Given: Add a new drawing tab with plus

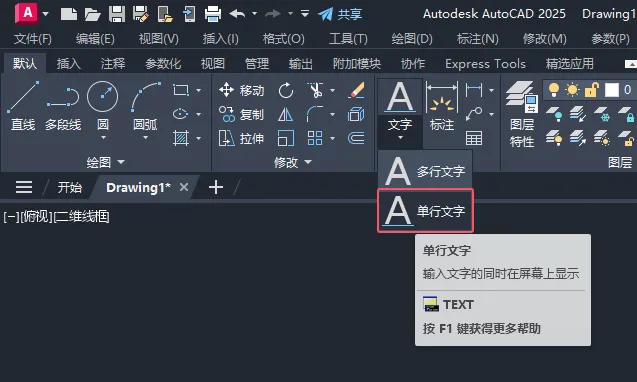Looking at the screenshot, I should [x=216, y=187].
